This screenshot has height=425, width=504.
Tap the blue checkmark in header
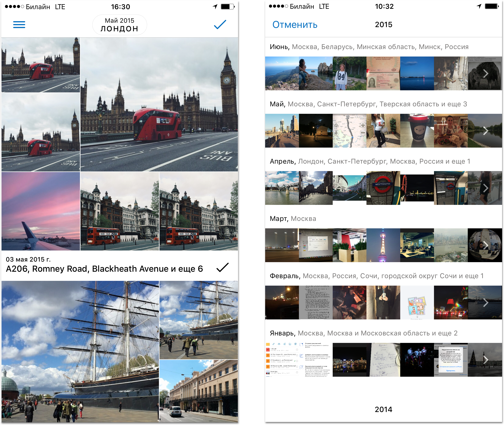220,25
